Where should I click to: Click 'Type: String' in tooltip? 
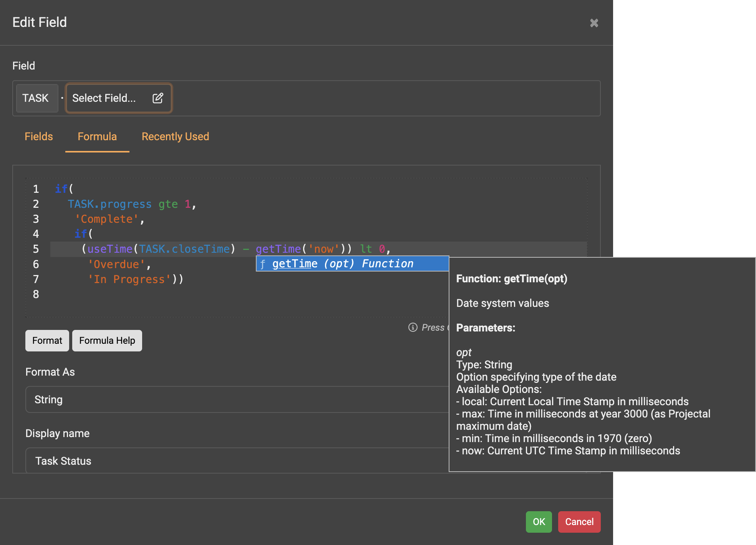pos(484,365)
